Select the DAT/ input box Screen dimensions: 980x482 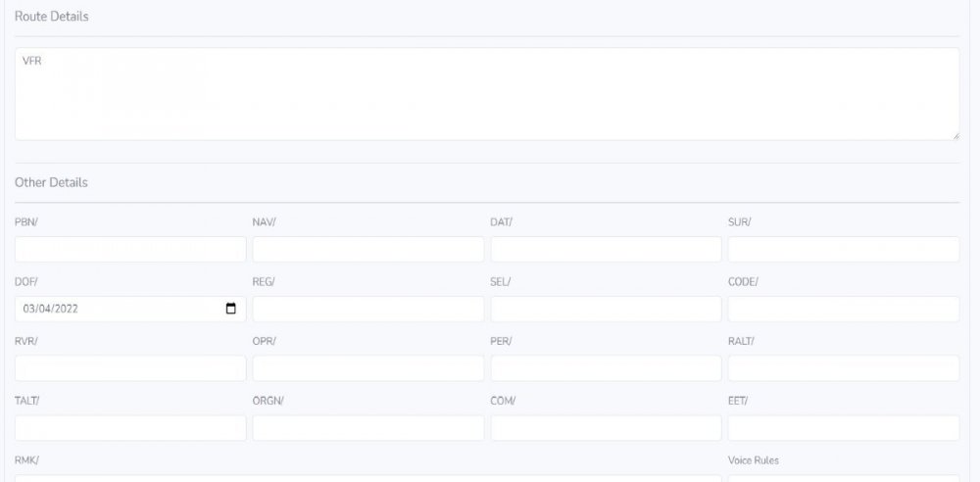pos(606,249)
